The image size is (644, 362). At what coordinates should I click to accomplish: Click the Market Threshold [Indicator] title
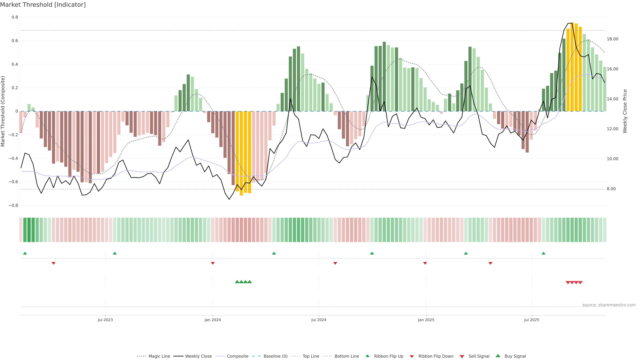tap(43, 5)
